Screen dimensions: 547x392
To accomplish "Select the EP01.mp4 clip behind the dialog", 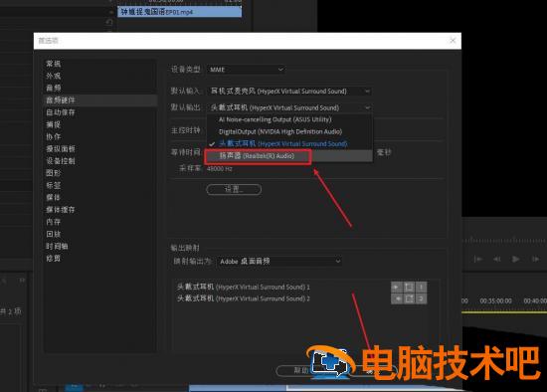I will pyautogui.click(x=180, y=12).
